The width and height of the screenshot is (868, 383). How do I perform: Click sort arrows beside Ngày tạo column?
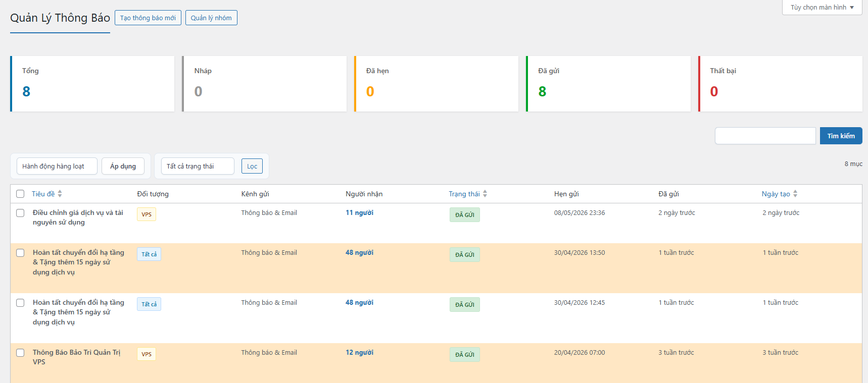click(795, 194)
